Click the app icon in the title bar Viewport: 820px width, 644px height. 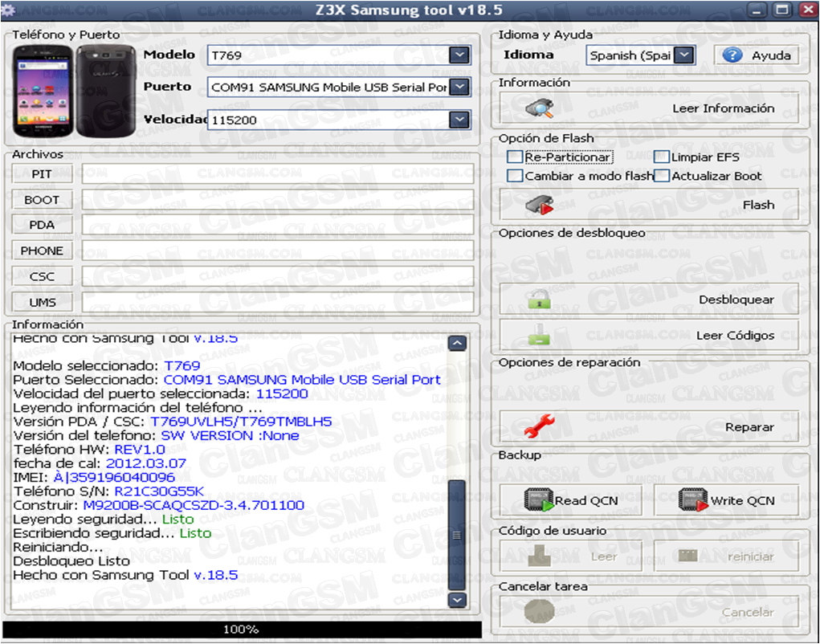8,10
